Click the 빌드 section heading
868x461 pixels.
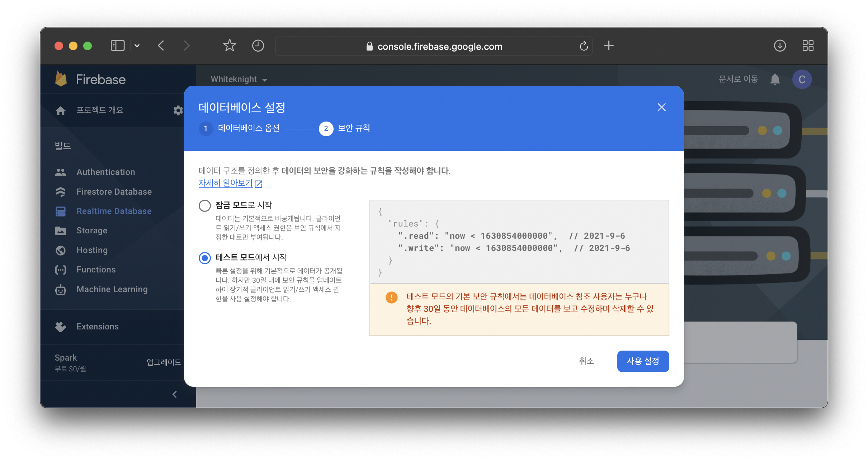click(x=63, y=146)
